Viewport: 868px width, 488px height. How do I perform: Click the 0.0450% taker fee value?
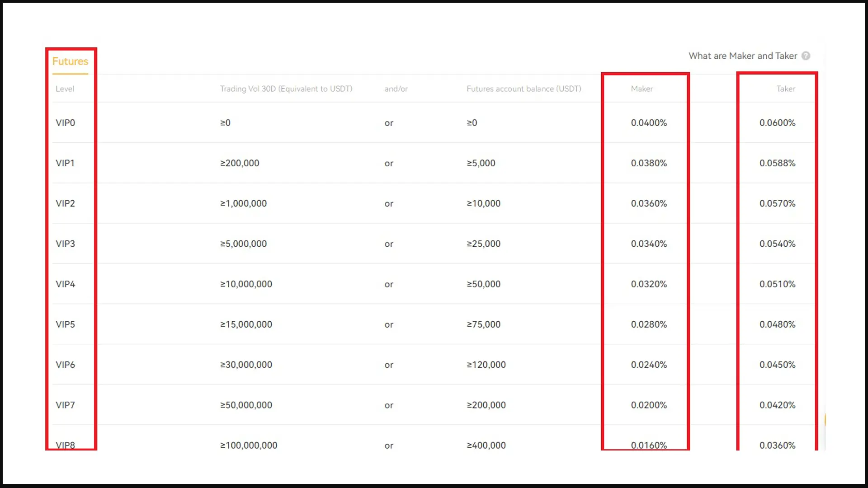pyautogui.click(x=777, y=365)
